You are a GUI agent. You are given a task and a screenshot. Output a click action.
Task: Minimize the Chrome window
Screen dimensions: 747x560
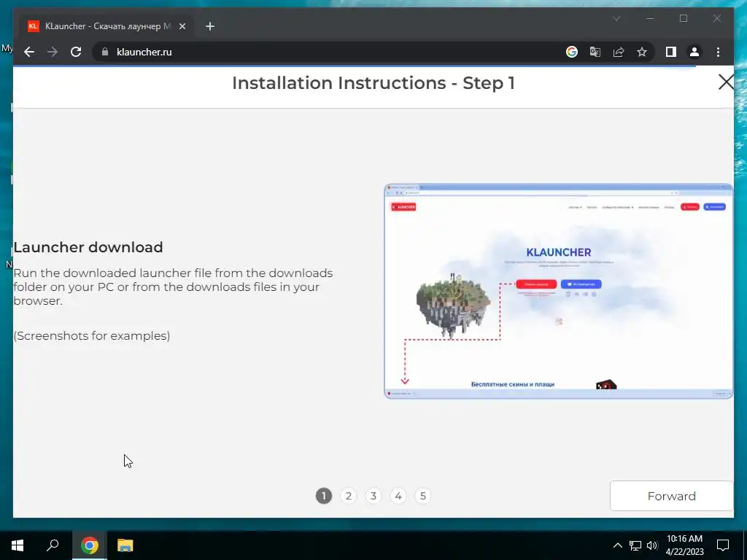(x=650, y=18)
